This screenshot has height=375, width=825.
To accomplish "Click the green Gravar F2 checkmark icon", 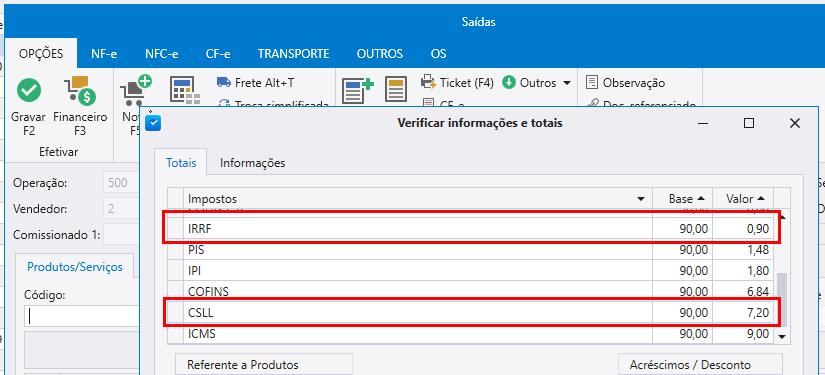I will (29, 90).
